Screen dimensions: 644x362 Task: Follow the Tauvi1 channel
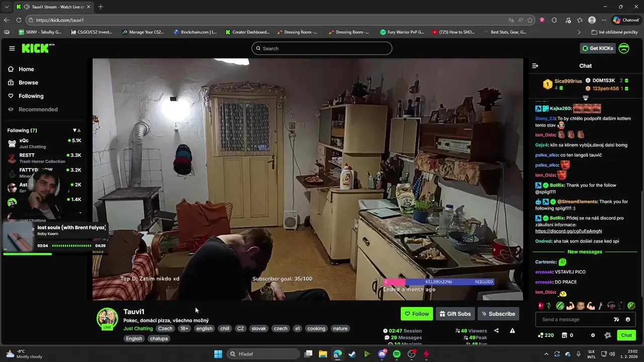tap(417, 314)
